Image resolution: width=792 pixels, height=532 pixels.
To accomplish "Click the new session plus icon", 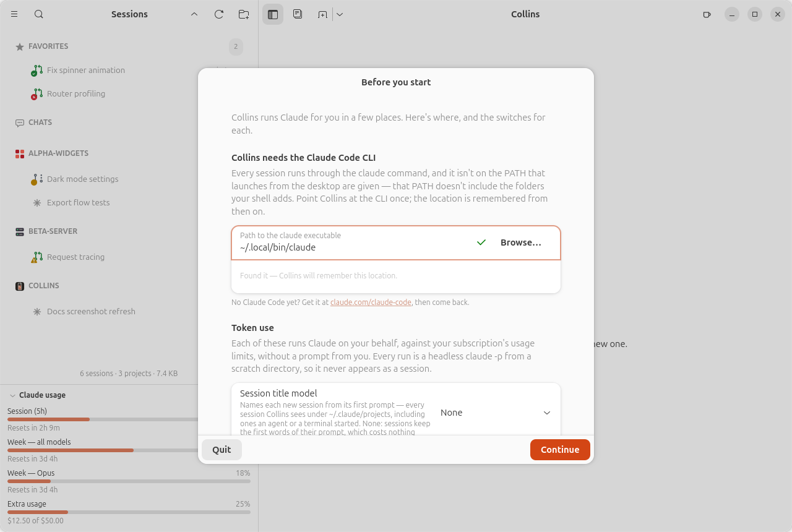I will tap(322, 14).
